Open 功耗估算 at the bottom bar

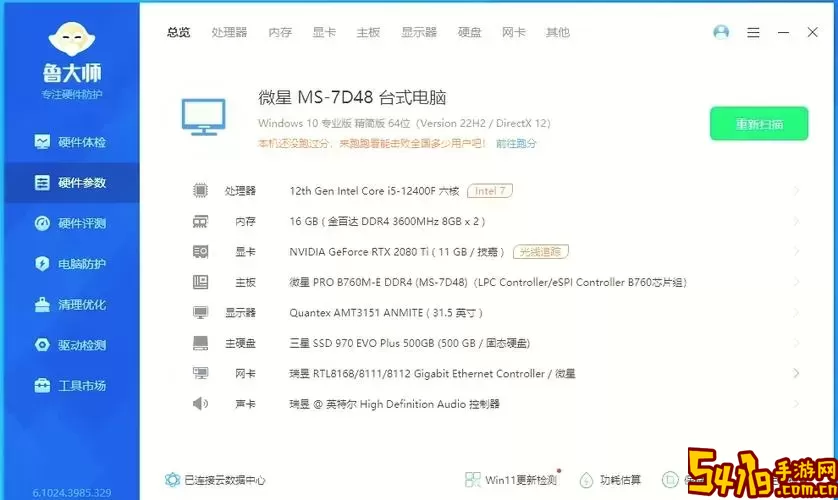610,480
